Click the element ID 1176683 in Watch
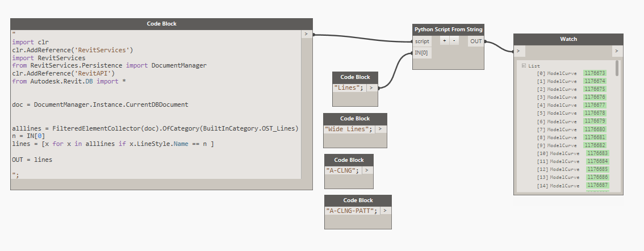644x251 pixels. tap(597, 153)
